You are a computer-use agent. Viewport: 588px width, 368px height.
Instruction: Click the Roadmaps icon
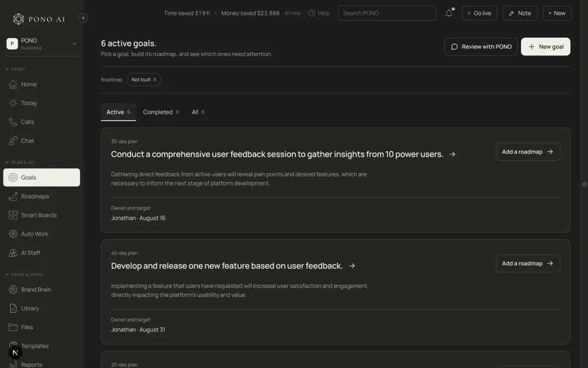click(13, 197)
